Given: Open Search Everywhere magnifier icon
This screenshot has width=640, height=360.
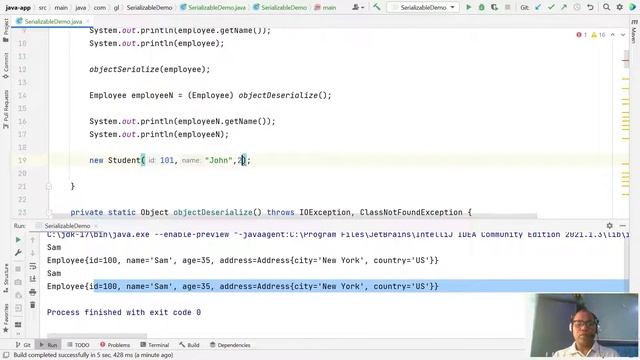Looking at the screenshot, I should point(607,7).
